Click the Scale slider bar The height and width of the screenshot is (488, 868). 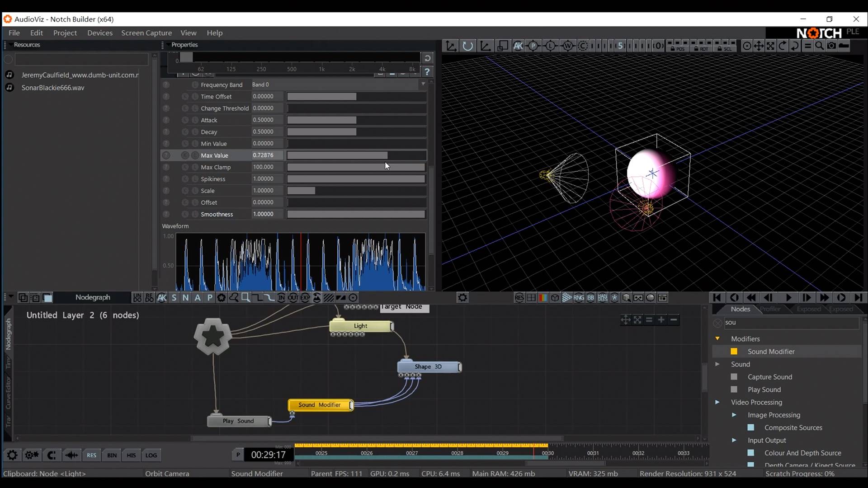[x=356, y=191]
